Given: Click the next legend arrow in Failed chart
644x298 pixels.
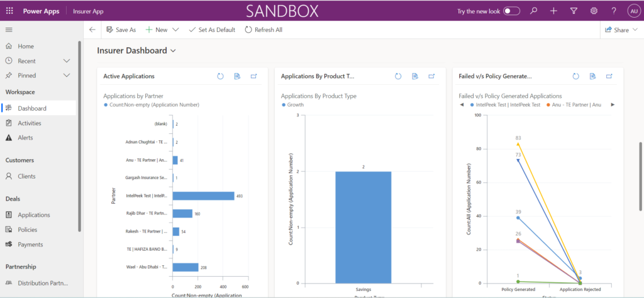Looking at the screenshot, I should pos(613,105).
